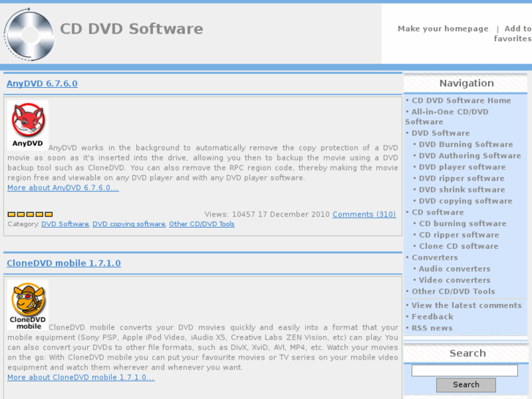Open Other CD/DVD Tools in Navigation sidebar
Screen dimensions: 532x399
453,291
